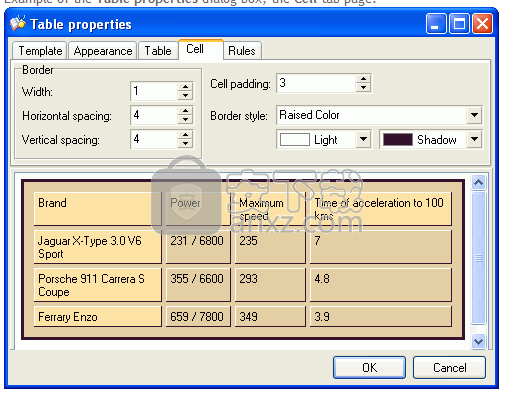Maximize the Table properties dialog
Viewport: 519px width, 393px height.
(459, 24)
